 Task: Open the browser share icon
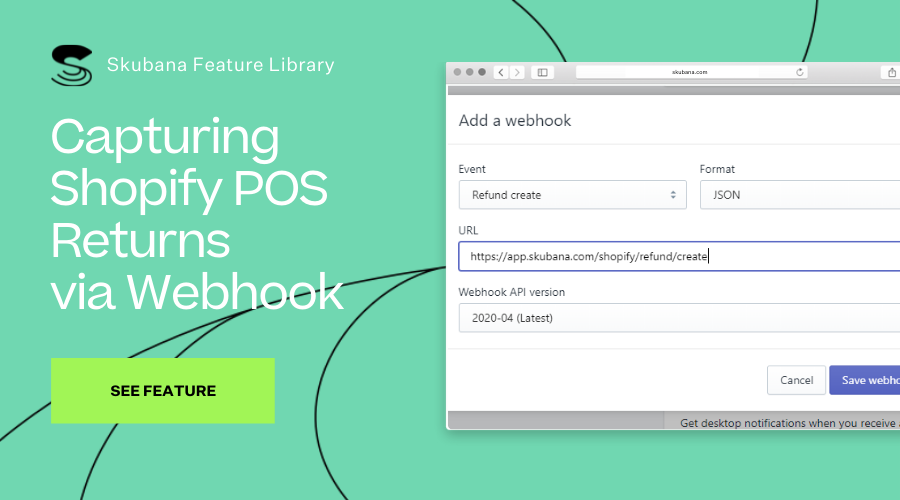[x=891, y=72]
